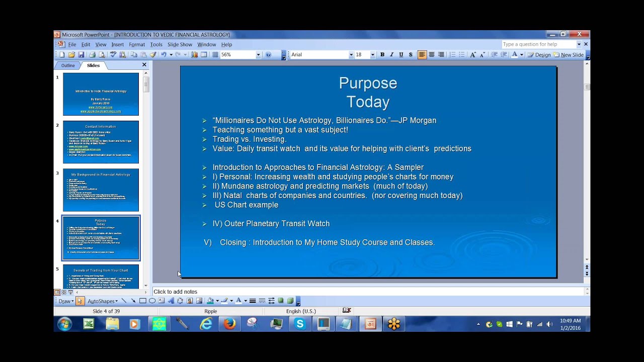Select the Line drawing tool
The width and height of the screenshot is (644, 362).
click(124, 301)
